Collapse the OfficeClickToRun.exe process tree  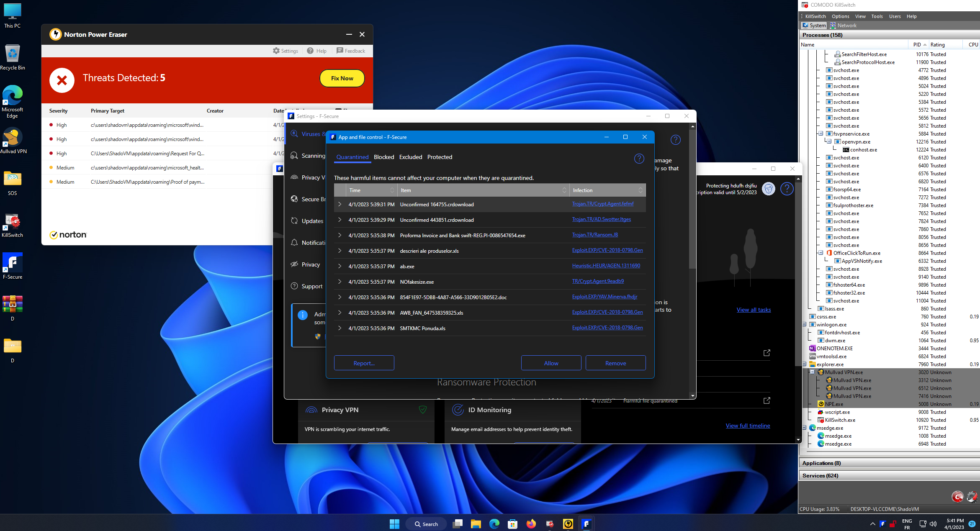(821, 253)
